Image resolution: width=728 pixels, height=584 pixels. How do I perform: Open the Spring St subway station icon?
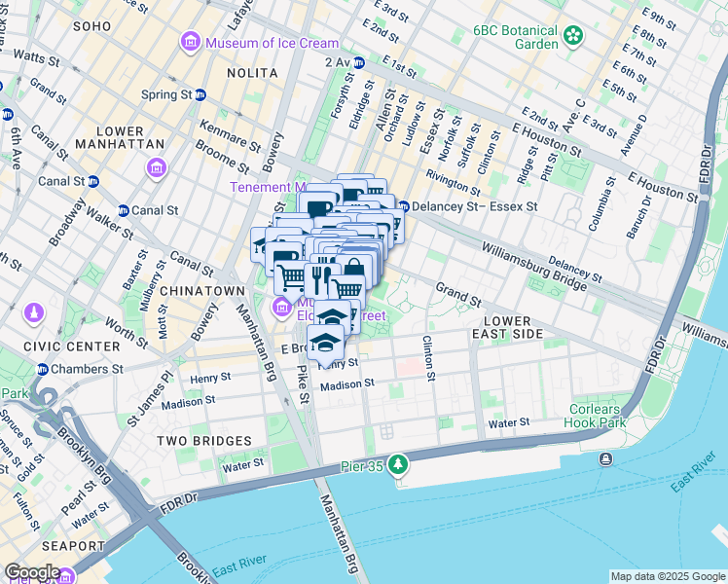pyautogui.click(x=200, y=94)
